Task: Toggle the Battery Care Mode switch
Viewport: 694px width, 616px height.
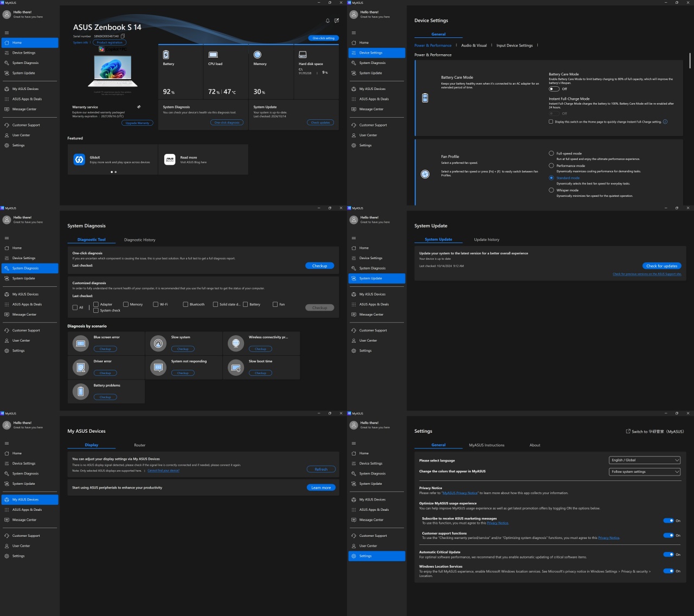Action: click(x=554, y=89)
